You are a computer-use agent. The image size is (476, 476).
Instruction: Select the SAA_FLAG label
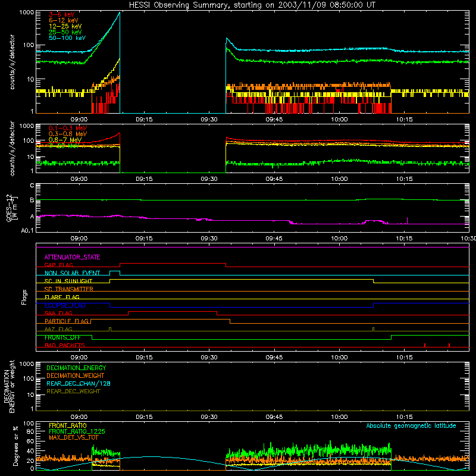click(x=58, y=313)
